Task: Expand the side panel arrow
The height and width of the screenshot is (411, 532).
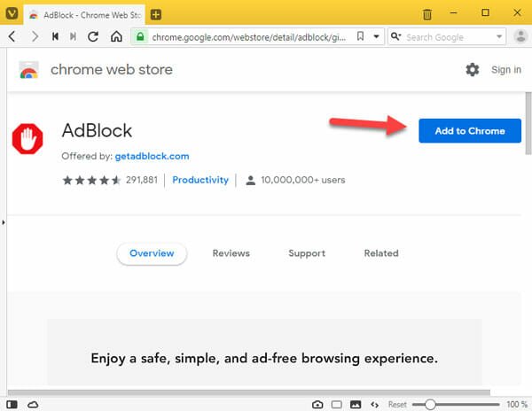Action: click(3, 222)
